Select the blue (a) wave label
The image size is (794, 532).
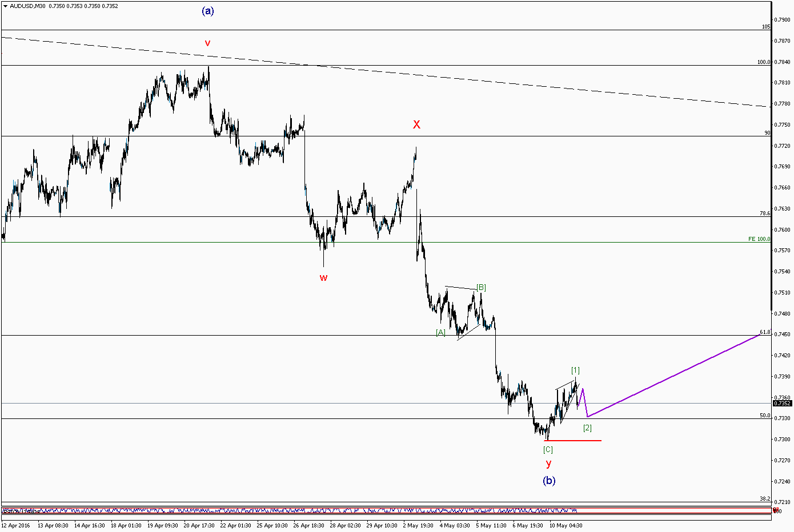[x=208, y=11]
